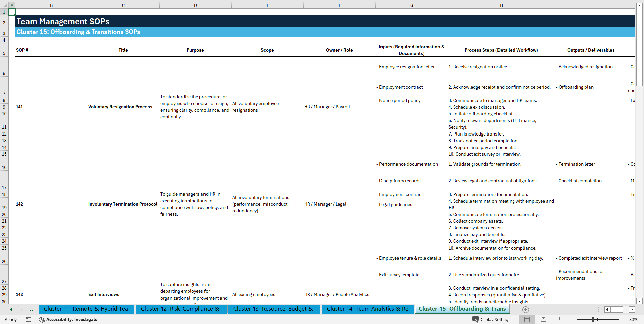Screen dimensions: 644x324
Task: Click the horizontal scrollbar right arrow
Action: pos(632,309)
